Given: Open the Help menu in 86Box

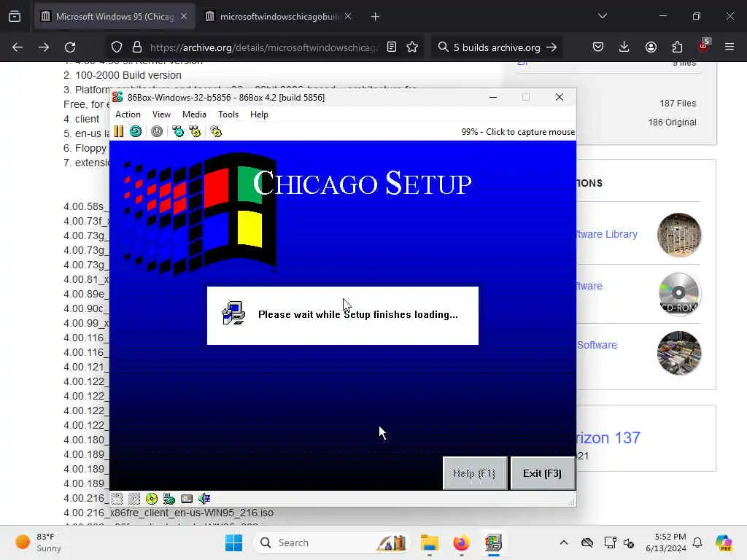Looking at the screenshot, I should (259, 114).
